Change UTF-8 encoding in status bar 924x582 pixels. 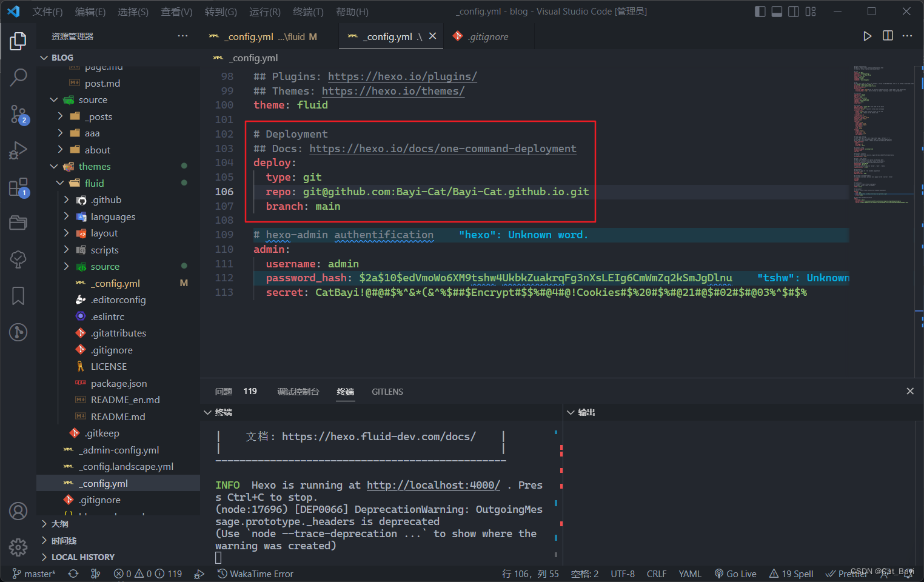[623, 574]
